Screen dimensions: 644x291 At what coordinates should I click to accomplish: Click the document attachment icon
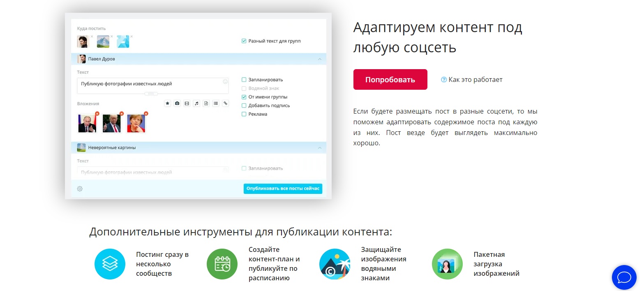[206, 103]
